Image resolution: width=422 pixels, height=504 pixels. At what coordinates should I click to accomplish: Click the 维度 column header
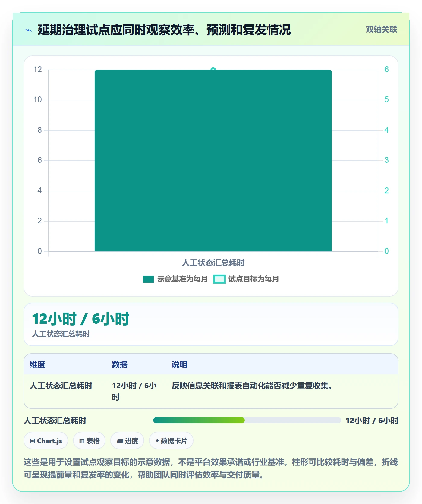click(37, 365)
